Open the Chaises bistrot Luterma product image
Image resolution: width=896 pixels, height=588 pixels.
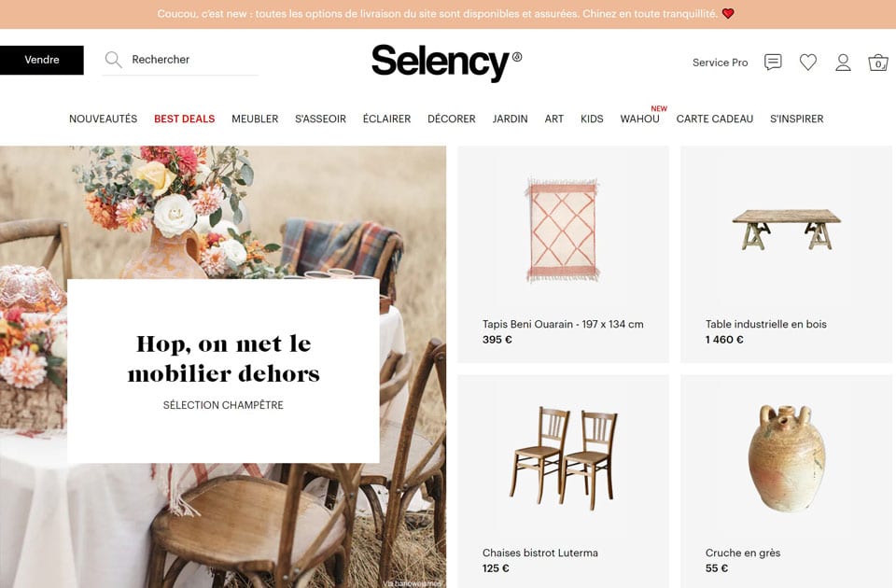tap(563, 457)
